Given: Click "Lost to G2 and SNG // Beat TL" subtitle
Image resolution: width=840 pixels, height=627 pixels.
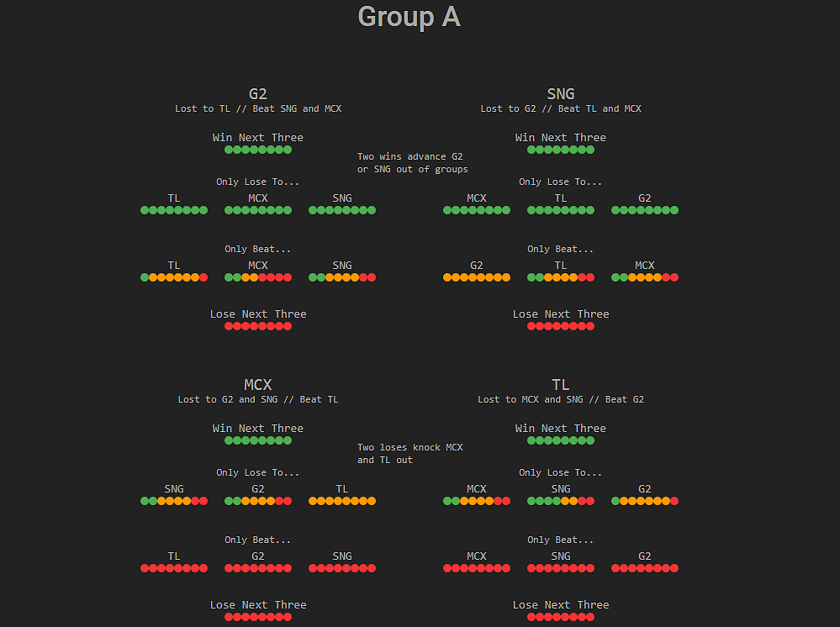Looking at the screenshot, I should [x=258, y=399].
